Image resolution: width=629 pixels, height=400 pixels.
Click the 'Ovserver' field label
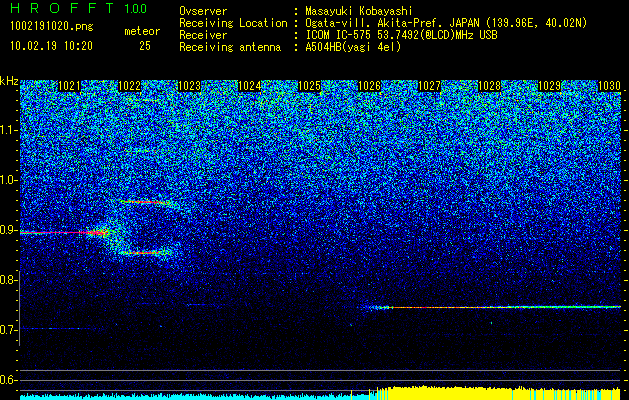point(203,11)
